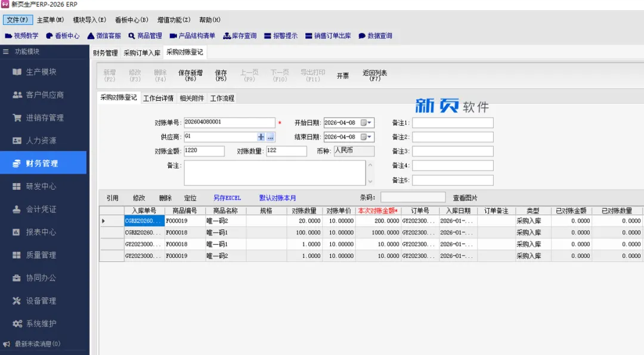Open the 报表中心 sidebar module
Viewport: 644px width, 355px height.
[x=43, y=232]
